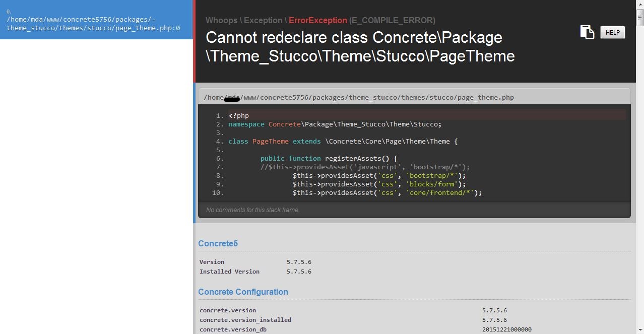
Task: Click line 9 'blocks/form' asset
Action: pyautogui.click(x=431, y=184)
